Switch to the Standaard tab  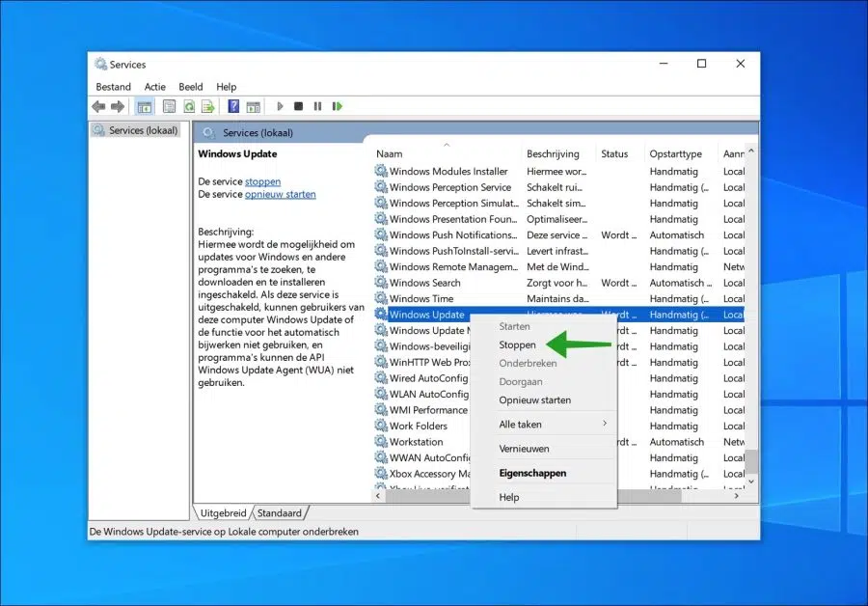[x=280, y=513]
